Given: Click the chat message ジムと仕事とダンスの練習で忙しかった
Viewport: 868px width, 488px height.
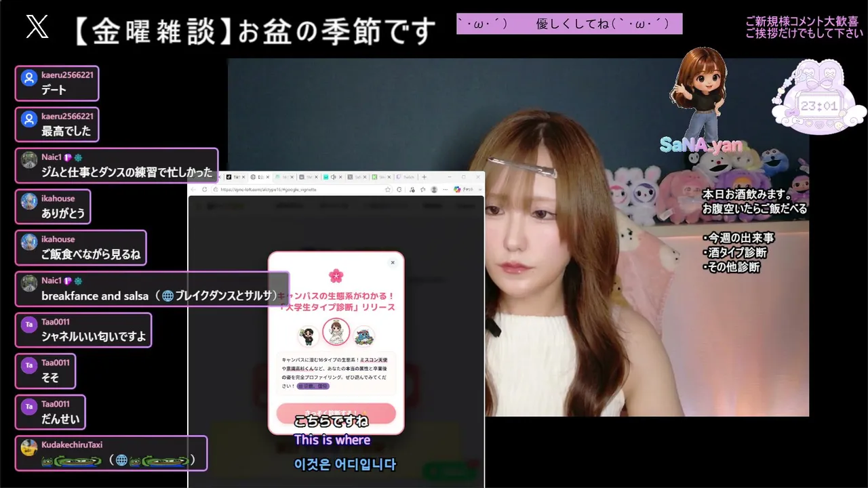Looking at the screenshot, I should (x=127, y=172).
